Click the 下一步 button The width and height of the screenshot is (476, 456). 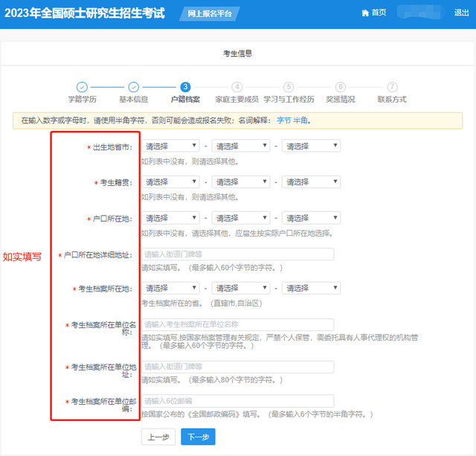[x=198, y=437]
